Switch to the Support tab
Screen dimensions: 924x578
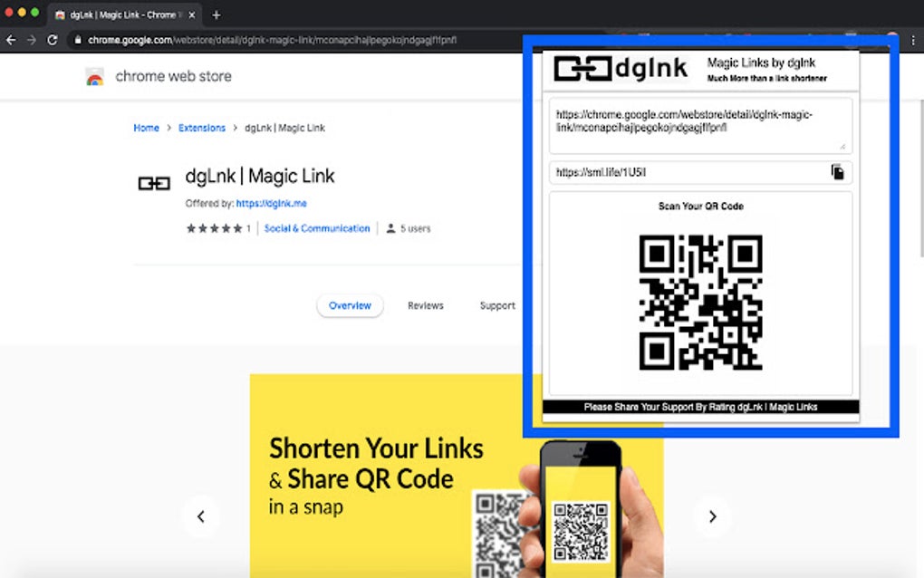(x=497, y=305)
